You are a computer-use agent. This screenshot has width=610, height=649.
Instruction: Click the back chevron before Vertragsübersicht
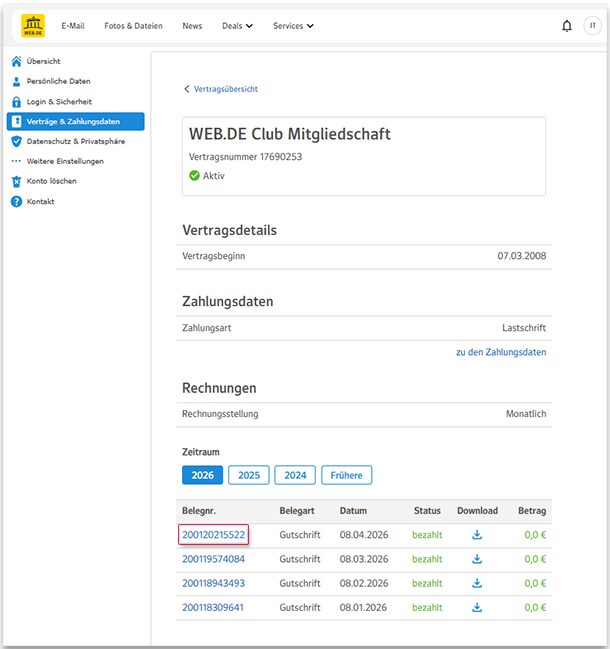(187, 89)
